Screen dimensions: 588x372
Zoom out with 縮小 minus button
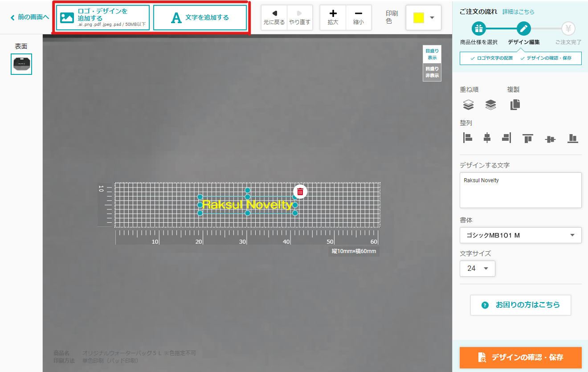(x=358, y=18)
